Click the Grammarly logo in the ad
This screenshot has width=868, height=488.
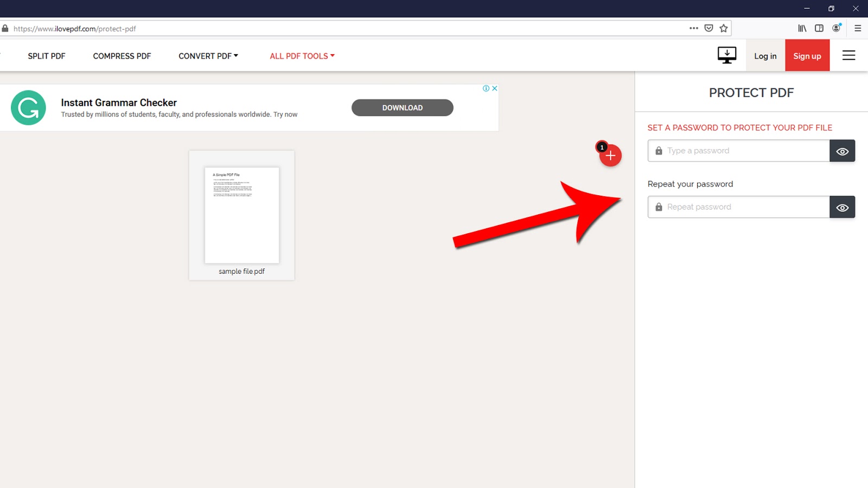[28, 107]
